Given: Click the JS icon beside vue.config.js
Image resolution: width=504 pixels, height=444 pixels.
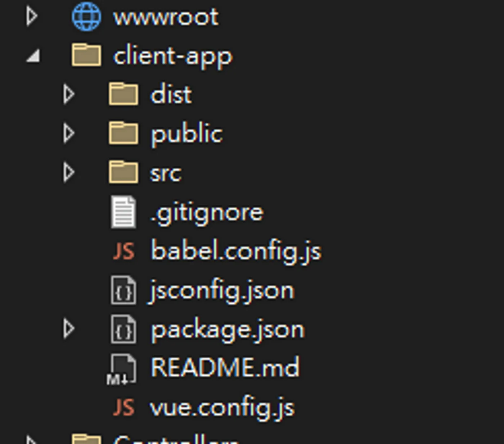Looking at the screenshot, I should pyautogui.click(x=123, y=407).
